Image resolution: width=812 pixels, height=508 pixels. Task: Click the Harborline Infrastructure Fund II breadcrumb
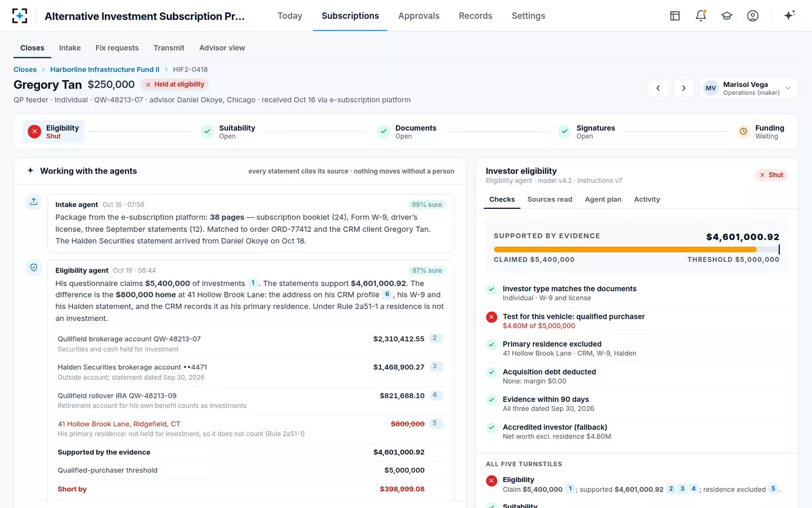tap(105, 69)
